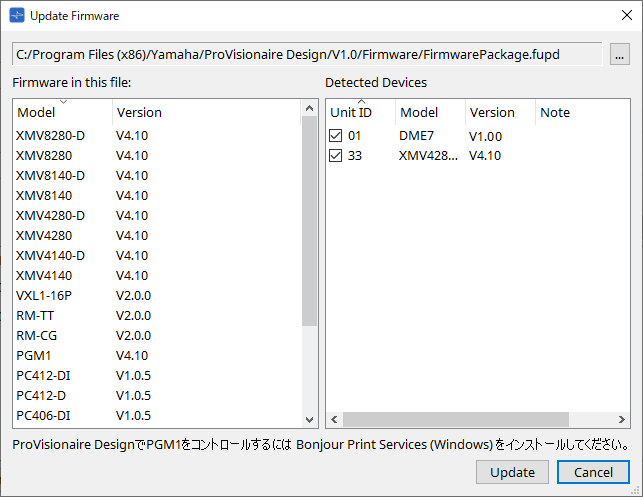Sort firmware list by Model column header
This screenshot has height=497, width=643.
[x=62, y=112]
